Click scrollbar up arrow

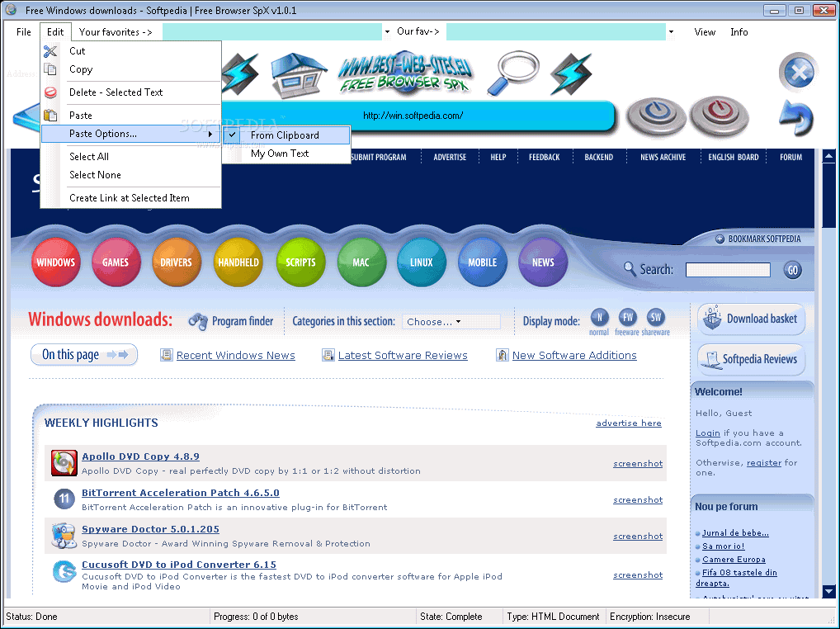coord(828,157)
